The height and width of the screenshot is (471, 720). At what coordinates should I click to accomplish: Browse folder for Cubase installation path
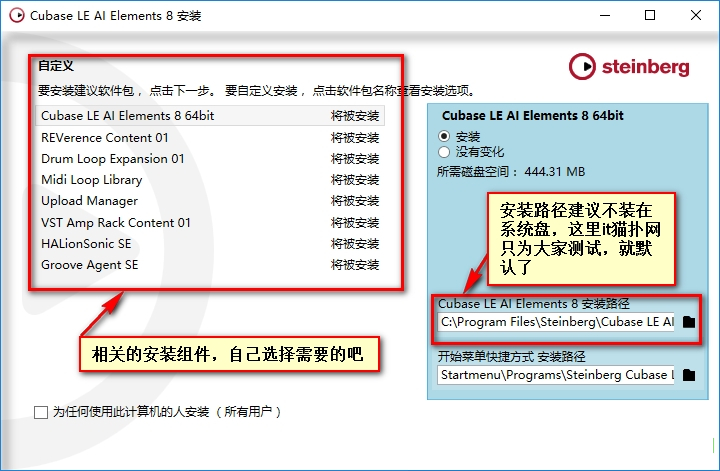tap(689, 322)
